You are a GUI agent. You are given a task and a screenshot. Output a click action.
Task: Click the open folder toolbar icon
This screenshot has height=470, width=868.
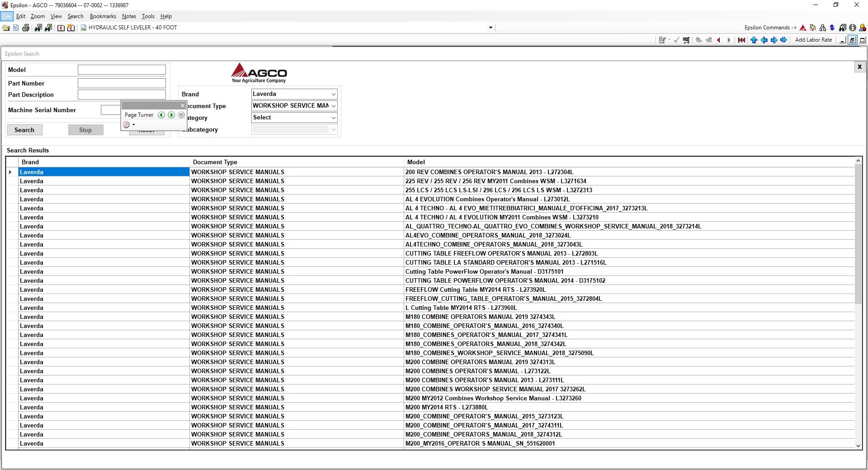coord(6,28)
